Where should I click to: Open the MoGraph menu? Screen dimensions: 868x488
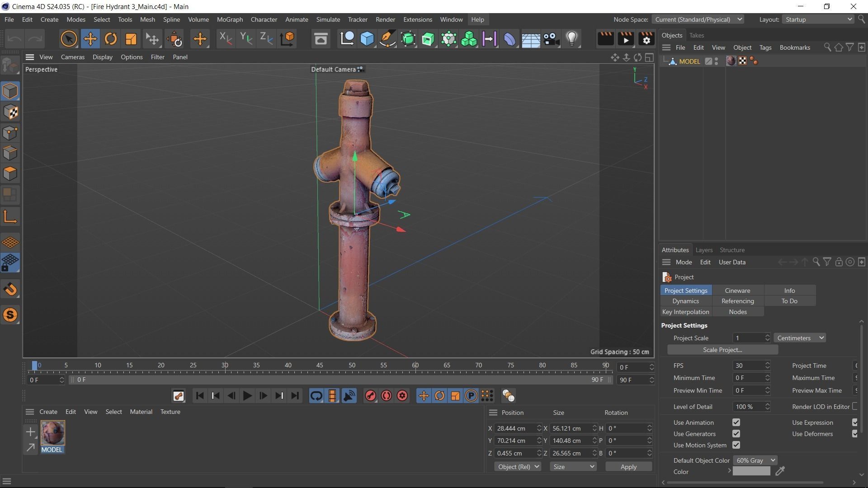click(230, 19)
